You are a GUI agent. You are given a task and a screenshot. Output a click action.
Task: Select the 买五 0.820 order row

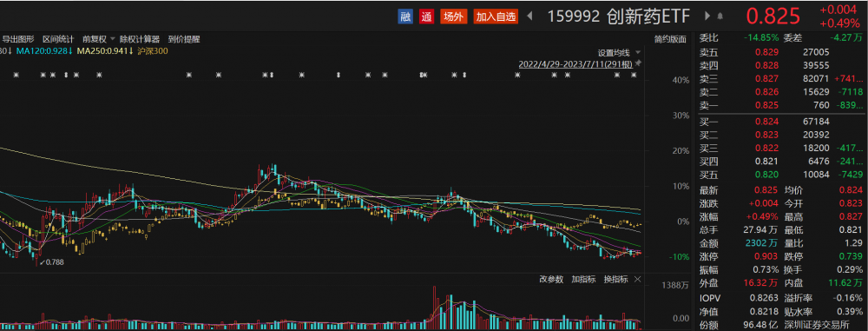click(780, 175)
